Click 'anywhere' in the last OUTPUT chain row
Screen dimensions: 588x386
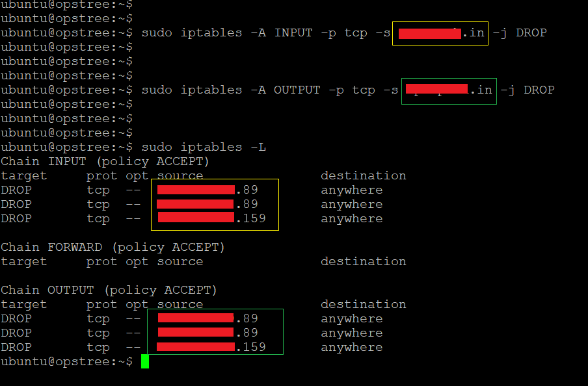coord(351,347)
